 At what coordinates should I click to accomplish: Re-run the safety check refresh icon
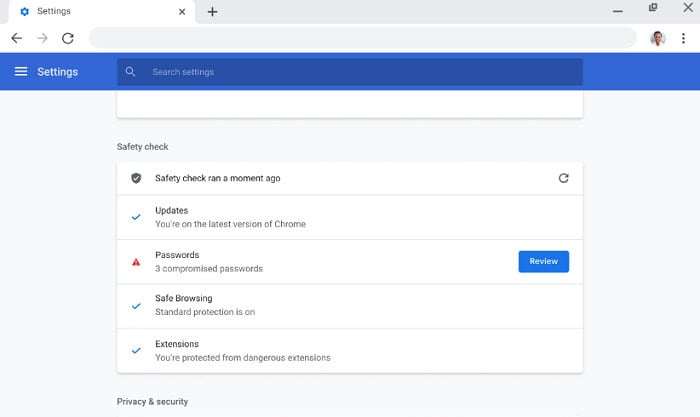click(x=563, y=178)
